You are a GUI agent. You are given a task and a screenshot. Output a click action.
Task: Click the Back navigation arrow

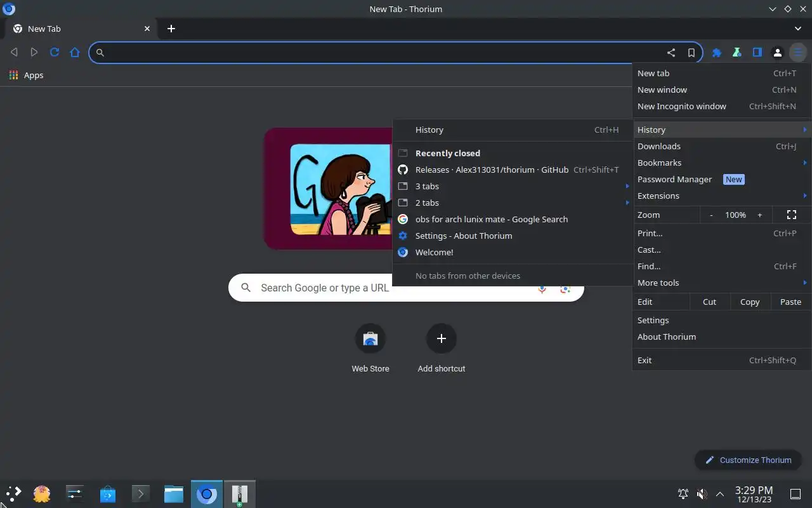point(14,53)
